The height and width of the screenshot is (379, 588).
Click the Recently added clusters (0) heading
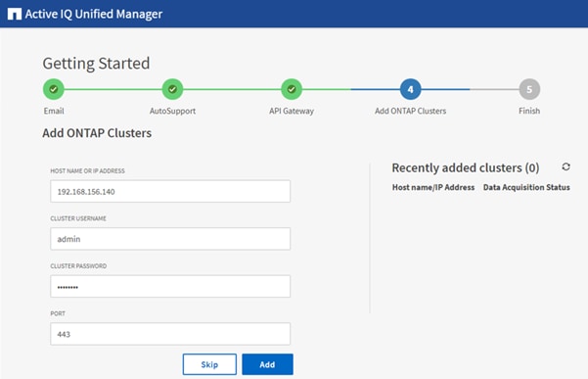coord(466,167)
